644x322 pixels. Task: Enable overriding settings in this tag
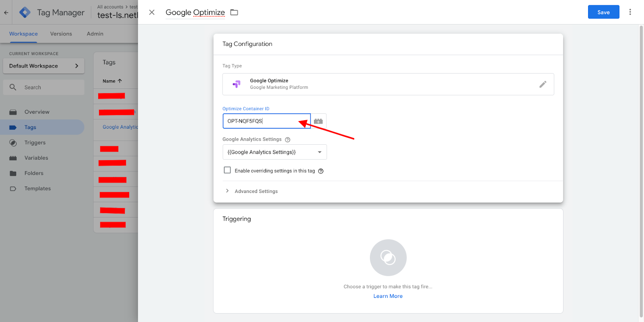click(227, 170)
